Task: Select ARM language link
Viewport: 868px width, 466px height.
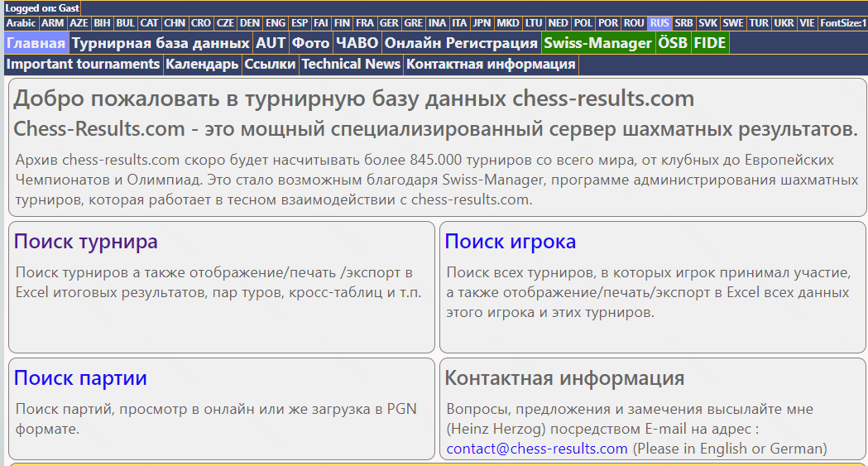Action: click(53, 23)
